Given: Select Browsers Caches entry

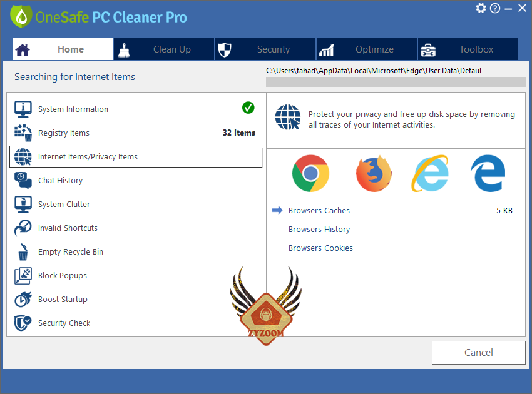Looking at the screenshot, I should click(x=319, y=211).
